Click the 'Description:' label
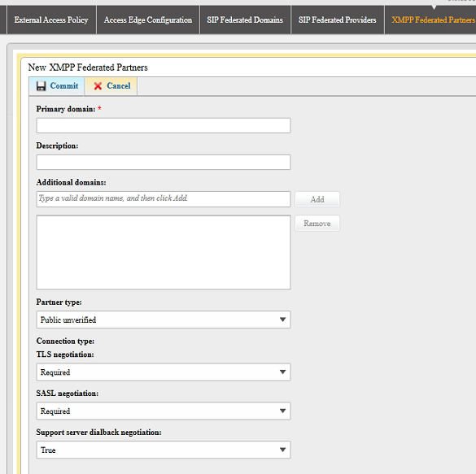 click(57, 146)
